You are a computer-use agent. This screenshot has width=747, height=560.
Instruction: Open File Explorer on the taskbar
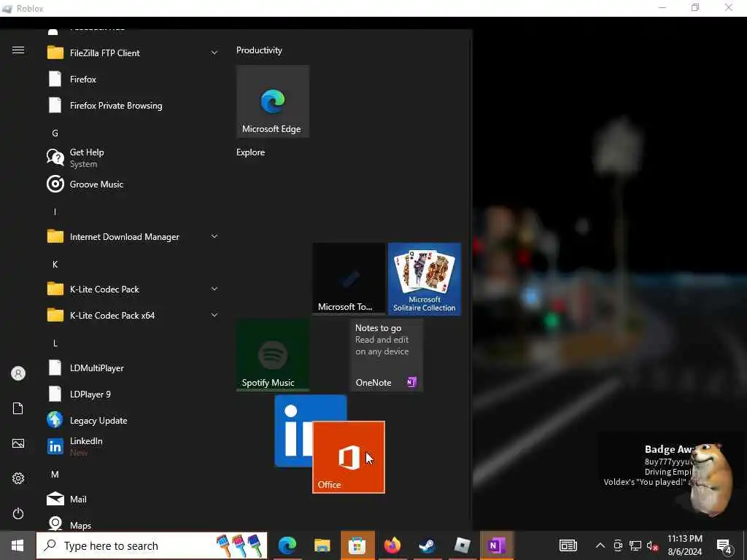coord(322,545)
